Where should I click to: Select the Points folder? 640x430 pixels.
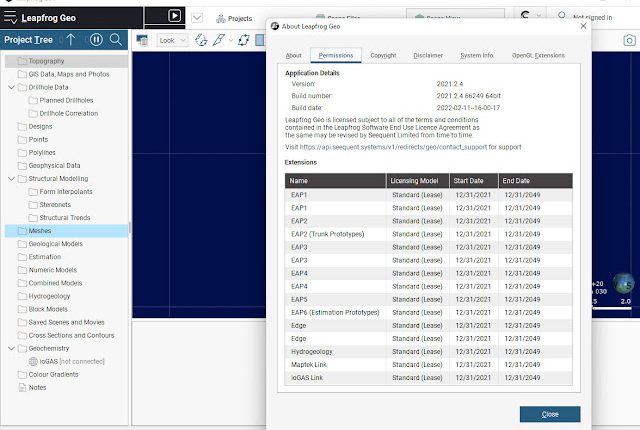[x=33, y=140]
